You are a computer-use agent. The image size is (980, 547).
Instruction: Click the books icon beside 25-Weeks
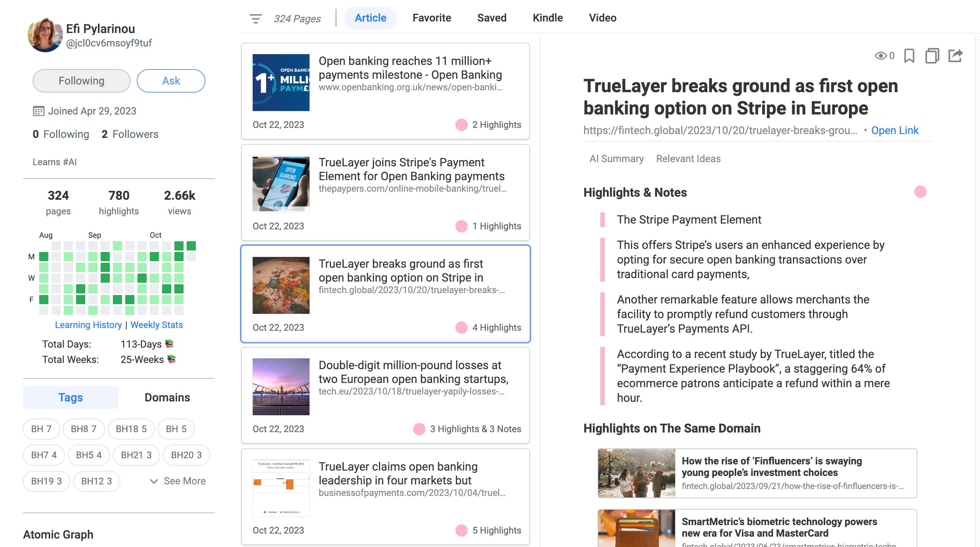(172, 359)
